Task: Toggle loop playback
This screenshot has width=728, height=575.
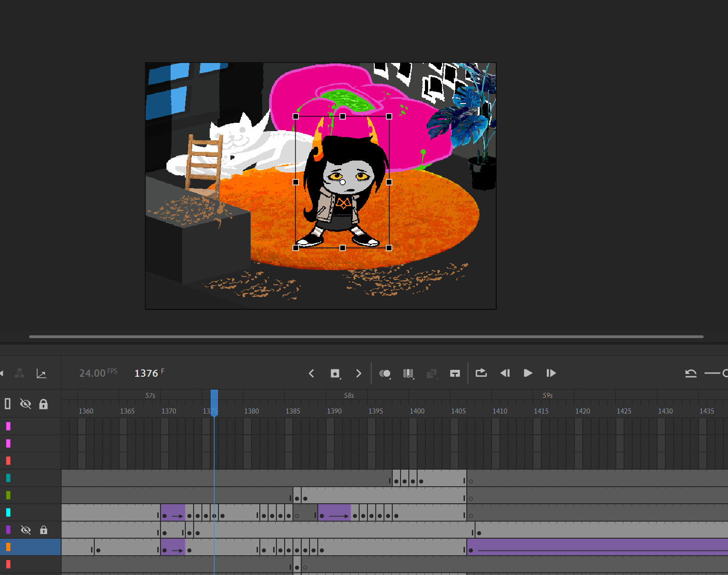Action: click(x=481, y=373)
